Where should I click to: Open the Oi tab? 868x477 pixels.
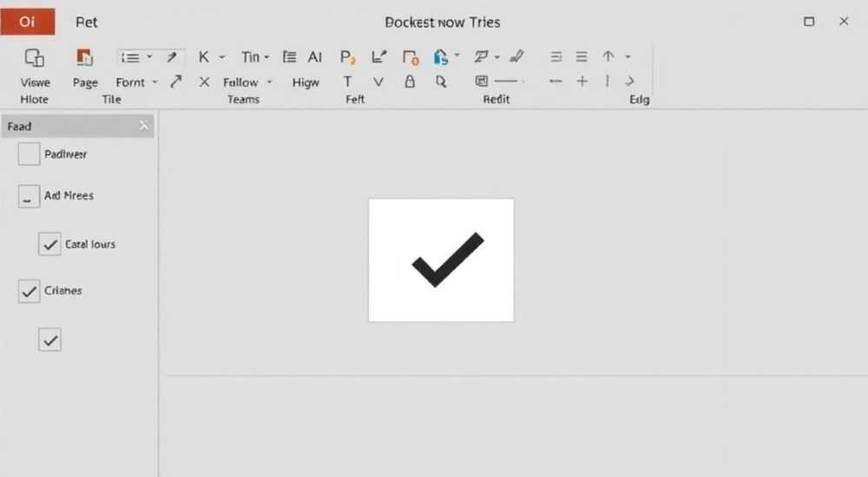click(28, 22)
